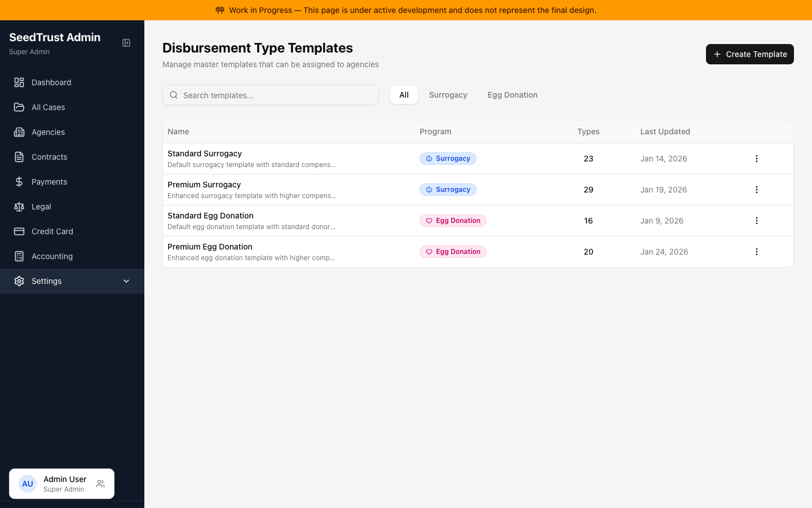Click the Settings gear icon
The image size is (812, 508).
[x=19, y=281]
